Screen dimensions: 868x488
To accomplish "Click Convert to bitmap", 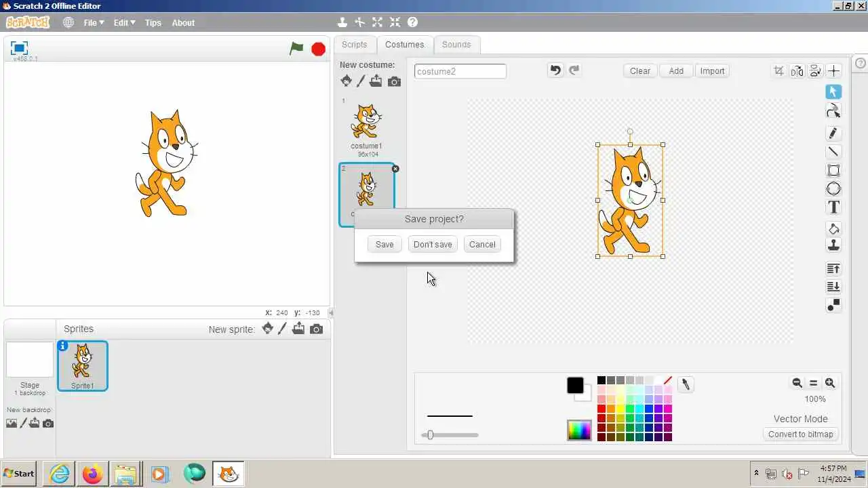I will click(x=801, y=434).
